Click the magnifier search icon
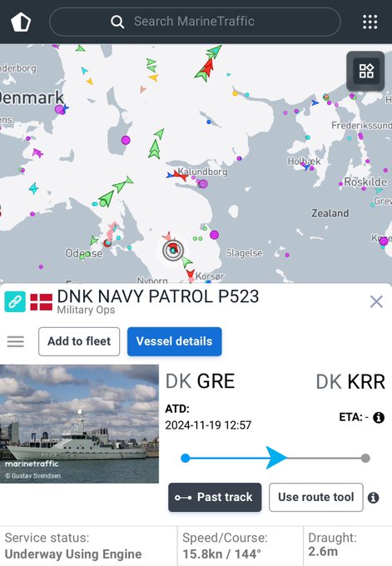The height and width of the screenshot is (566, 392). tap(117, 22)
